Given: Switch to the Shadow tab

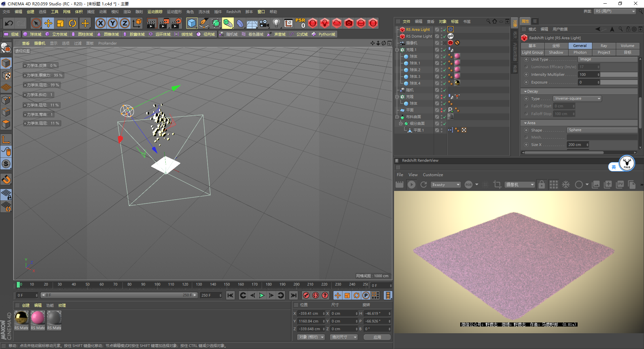Looking at the screenshot, I should click(x=556, y=52).
